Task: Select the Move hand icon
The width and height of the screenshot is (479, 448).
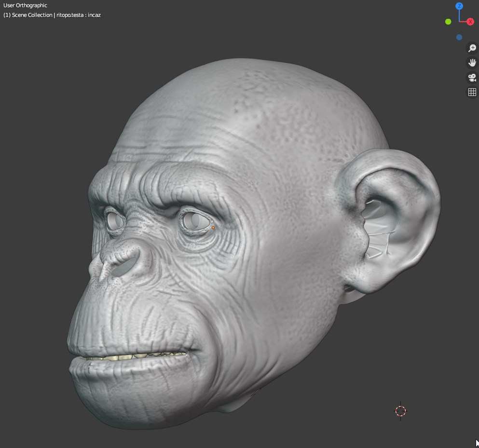Action: click(x=472, y=62)
